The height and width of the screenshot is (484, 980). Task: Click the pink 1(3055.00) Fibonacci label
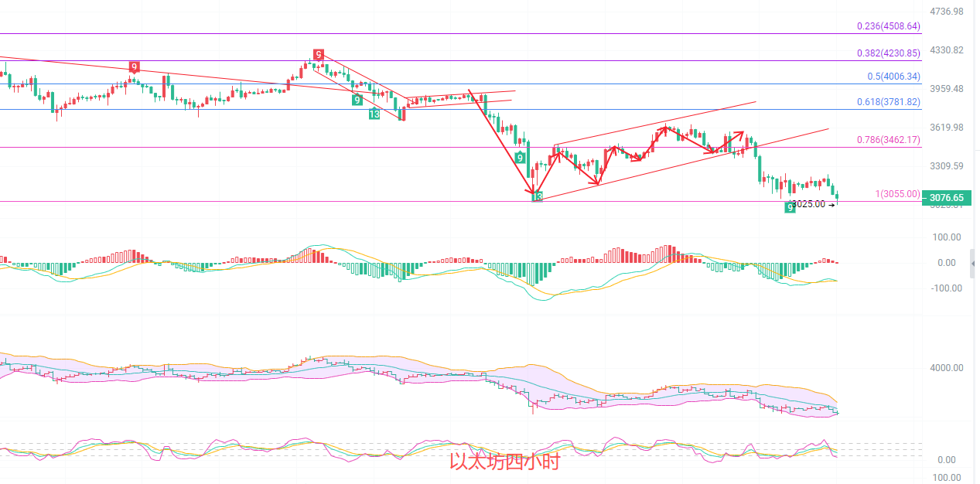(898, 194)
